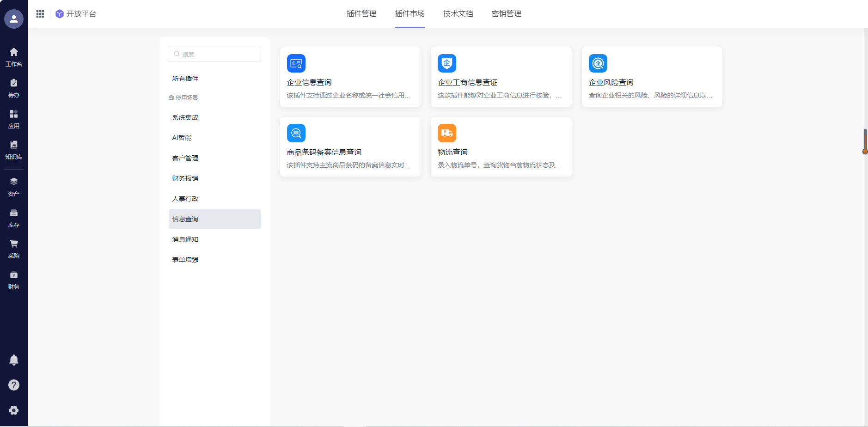Click the 物流查询 truck icon

pos(446,133)
